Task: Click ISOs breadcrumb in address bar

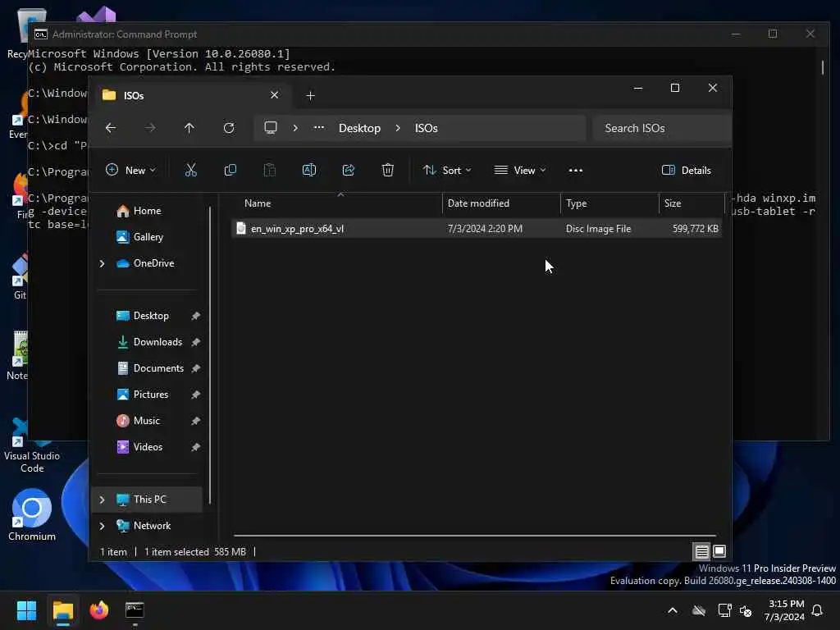Action: [426, 128]
